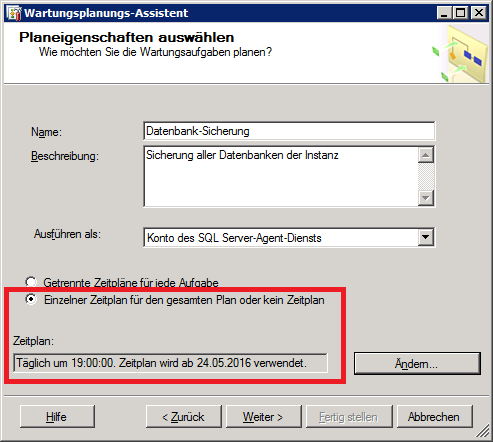Click the "Wie möchten Sie die Wartungsaufgaben planen?" text
Image resolution: width=493 pixels, height=442 pixels.
click(155, 52)
